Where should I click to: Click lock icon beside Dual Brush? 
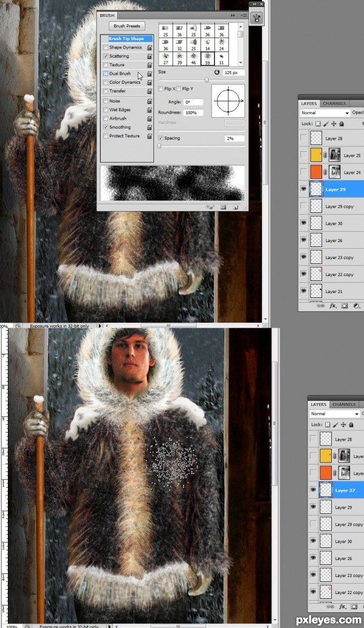[149, 73]
